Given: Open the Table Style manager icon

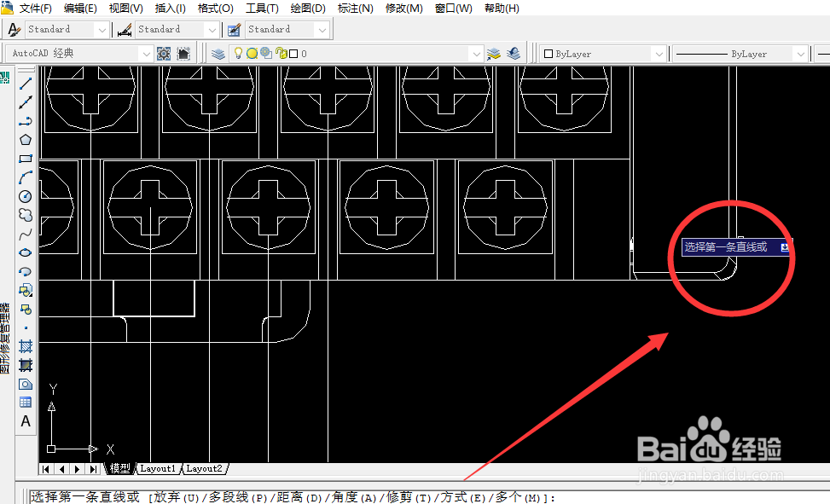Looking at the screenshot, I should pyautogui.click(x=234, y=30).
